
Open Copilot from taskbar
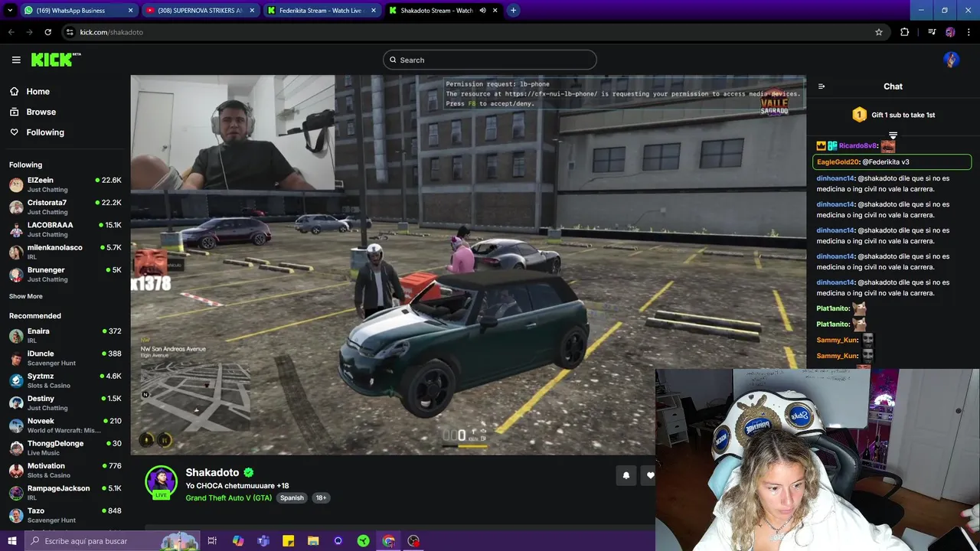[x=238, y=541]
